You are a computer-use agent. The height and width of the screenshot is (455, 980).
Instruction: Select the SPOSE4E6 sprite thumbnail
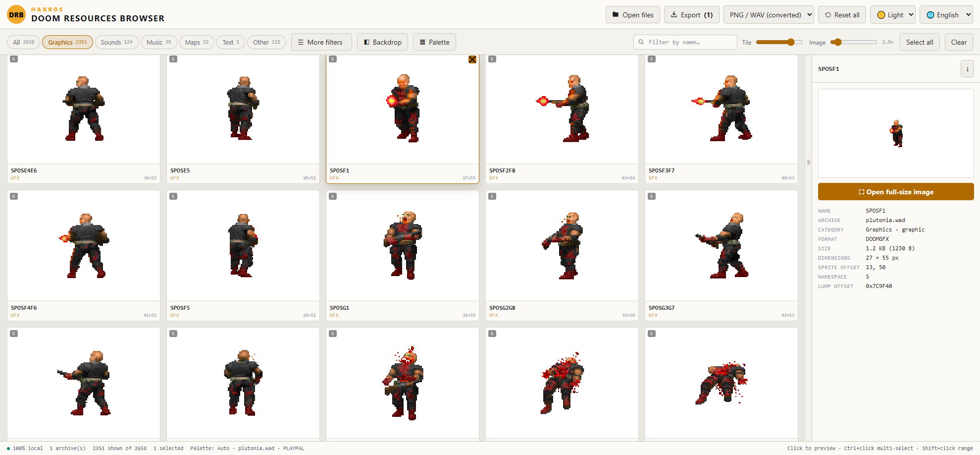pyautogui.click(x=84, y=109)
